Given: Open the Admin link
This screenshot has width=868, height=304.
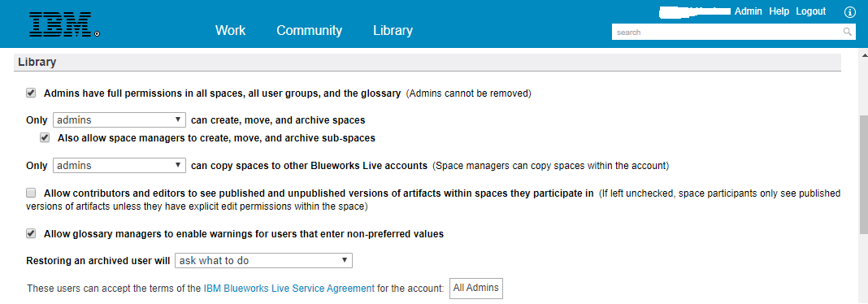Looking at the screenshot, I should point(749,11).
